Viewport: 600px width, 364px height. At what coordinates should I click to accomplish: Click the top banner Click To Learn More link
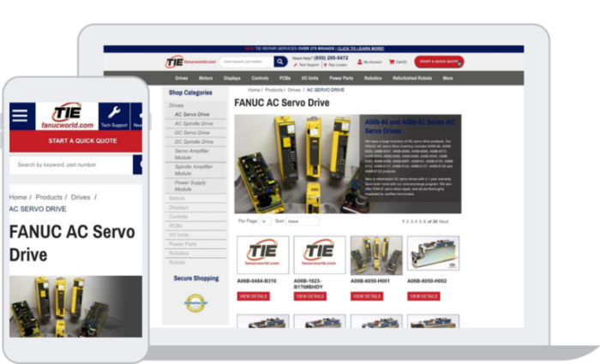click(361, 49)
